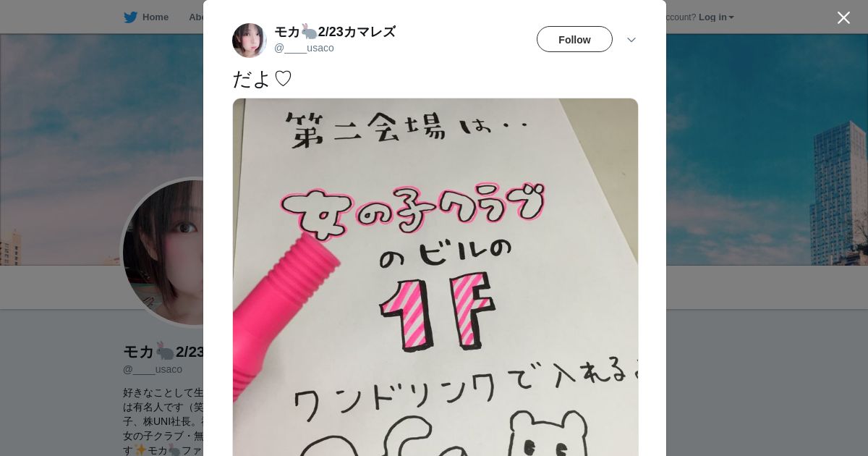Expand the tweet options chevron
The height and width of the screenshot is (456, 868).
point(631,40)
